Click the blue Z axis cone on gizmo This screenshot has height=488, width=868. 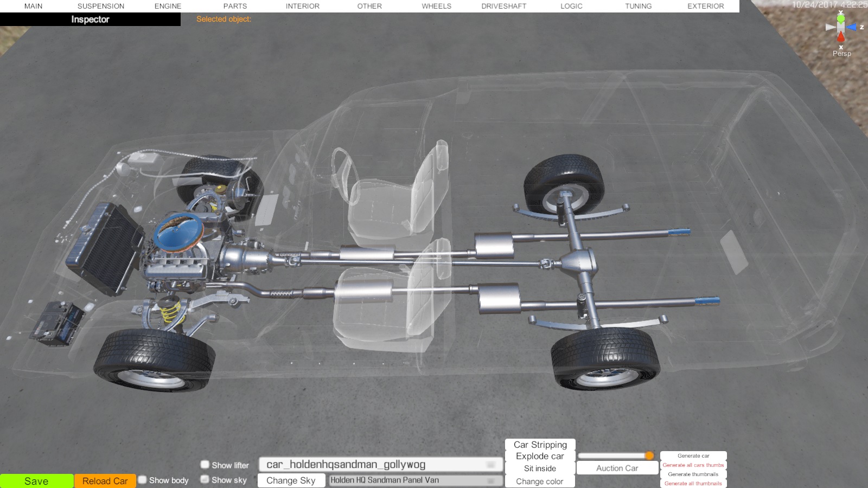[852, 27]
